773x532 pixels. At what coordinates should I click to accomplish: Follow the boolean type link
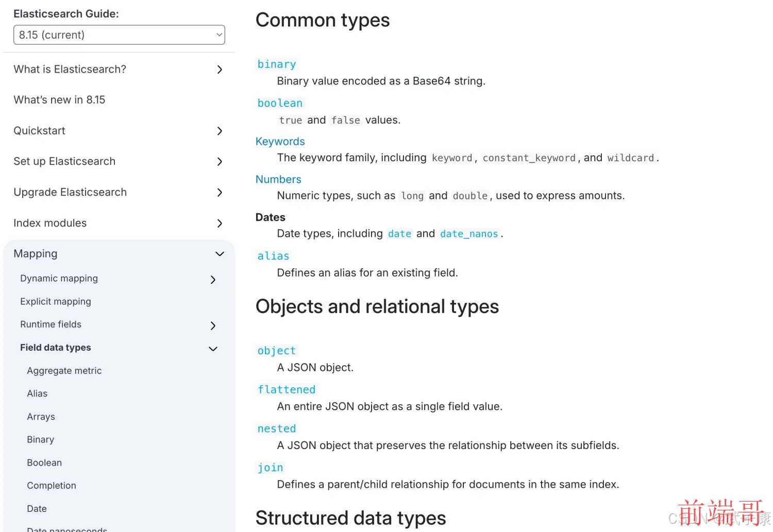click(280, 103)
